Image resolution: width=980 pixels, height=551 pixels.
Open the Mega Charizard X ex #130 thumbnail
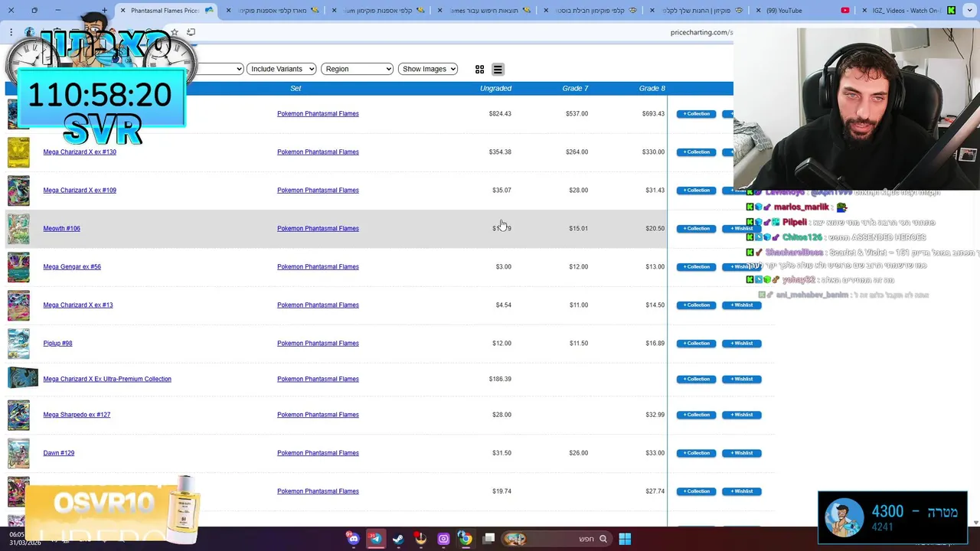click(x=18, y=152)
